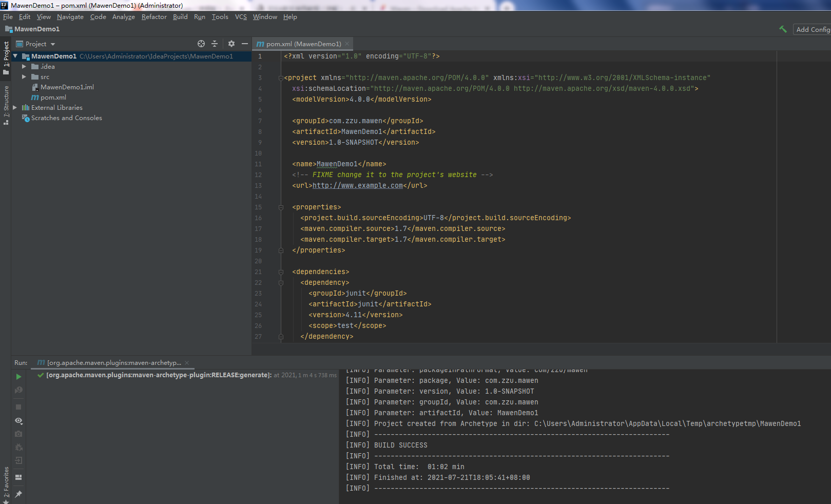
Task: Open the Navigate menu
Action: point(70,17)
